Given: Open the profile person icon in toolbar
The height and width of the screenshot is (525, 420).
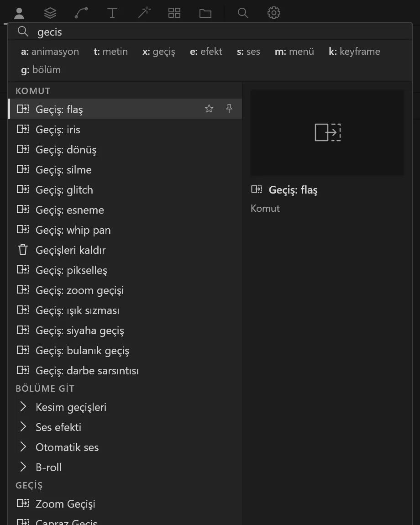Looking at the screenshot, I should [x=19, y=13].
